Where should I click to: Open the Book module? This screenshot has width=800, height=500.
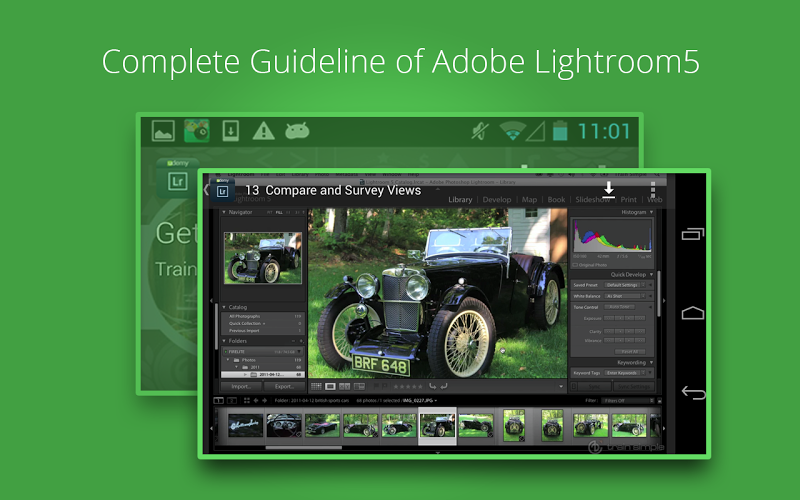tap(556, 200)
